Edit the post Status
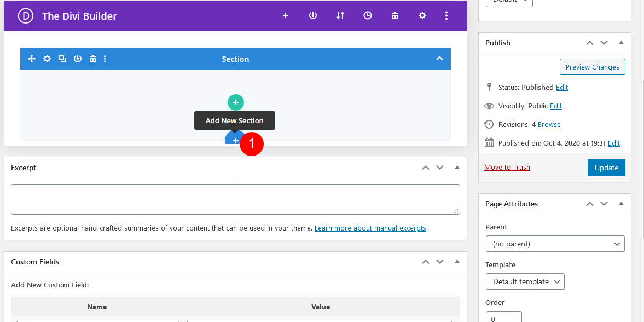This screenshot has height=322, width=644. 562,87
